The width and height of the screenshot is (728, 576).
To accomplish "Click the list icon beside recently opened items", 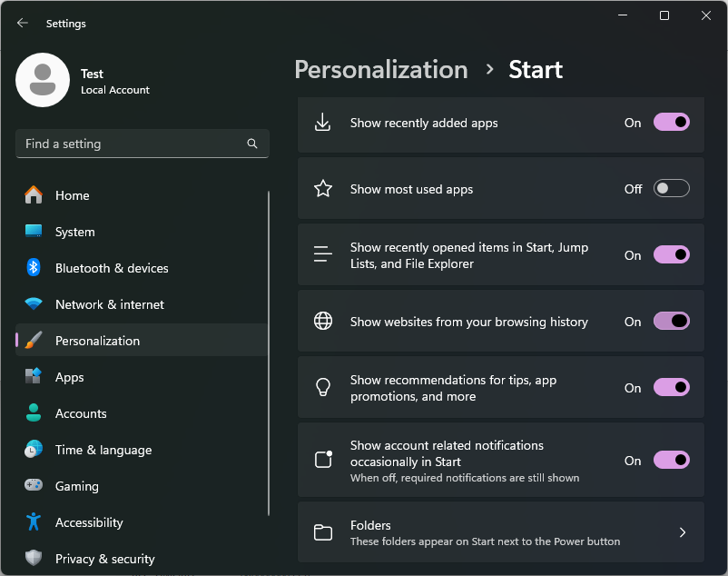I will (x=322, y=254).
